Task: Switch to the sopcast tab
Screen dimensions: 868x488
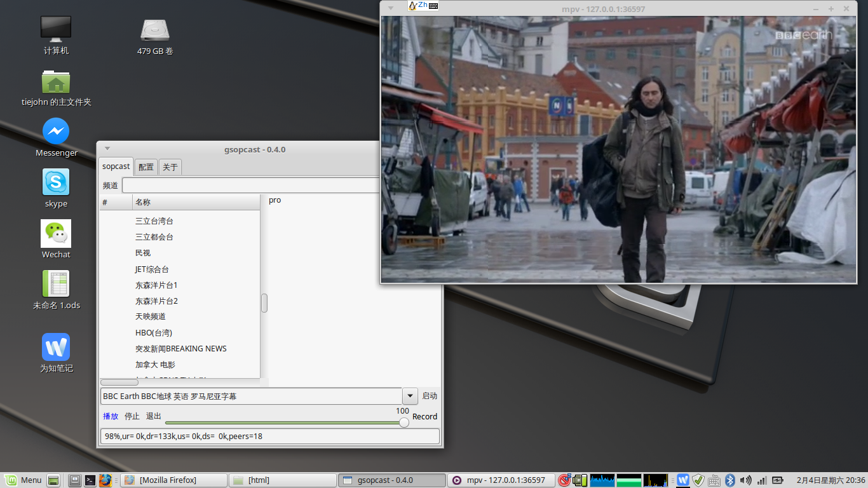Action: point(116,166)
